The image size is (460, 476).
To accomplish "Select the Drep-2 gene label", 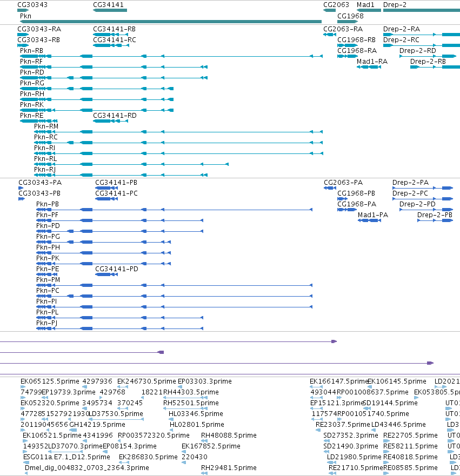I will 395,4.
